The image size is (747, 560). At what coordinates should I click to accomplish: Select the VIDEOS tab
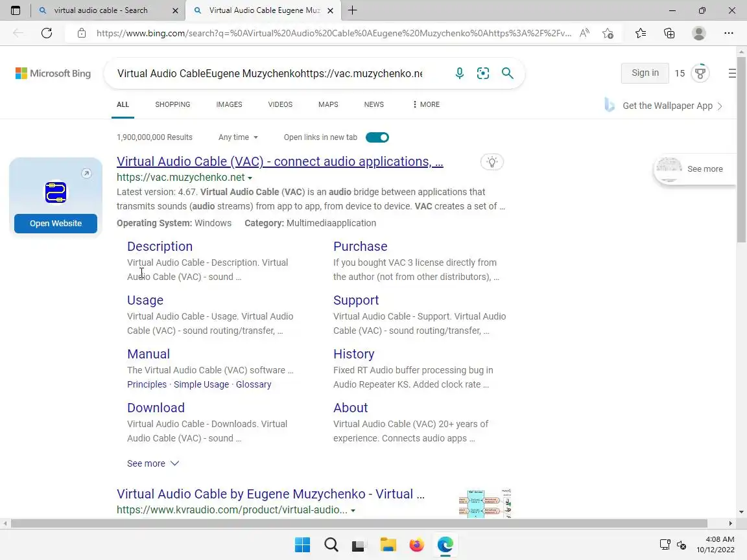(x=280, y=104)
